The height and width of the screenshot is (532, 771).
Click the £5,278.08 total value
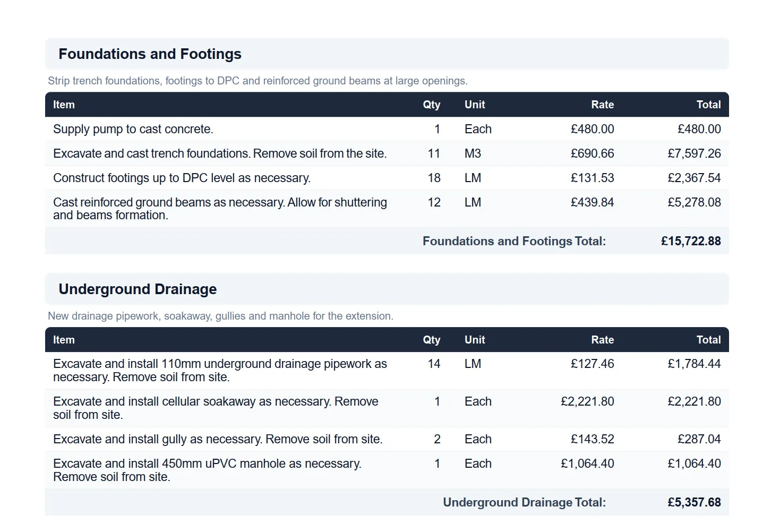click(x=694, y=202)
